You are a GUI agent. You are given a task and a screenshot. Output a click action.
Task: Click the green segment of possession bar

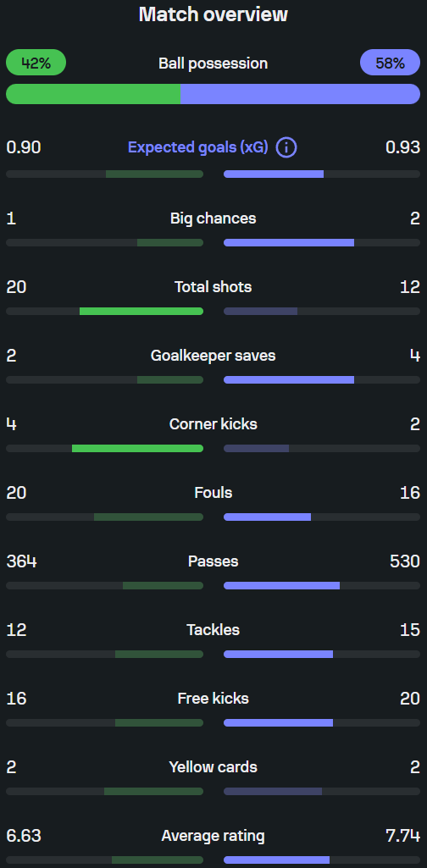[x=93, y=94]
